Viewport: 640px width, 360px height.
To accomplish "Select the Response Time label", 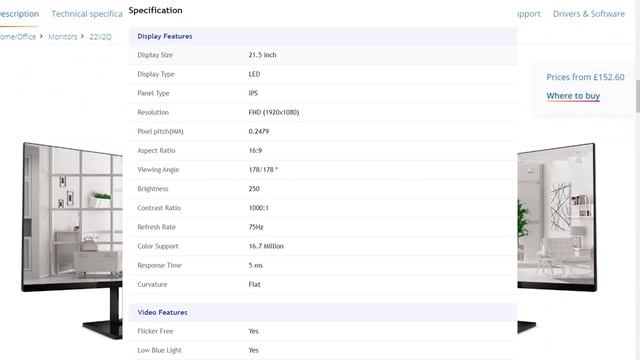I will click(160, 266).
